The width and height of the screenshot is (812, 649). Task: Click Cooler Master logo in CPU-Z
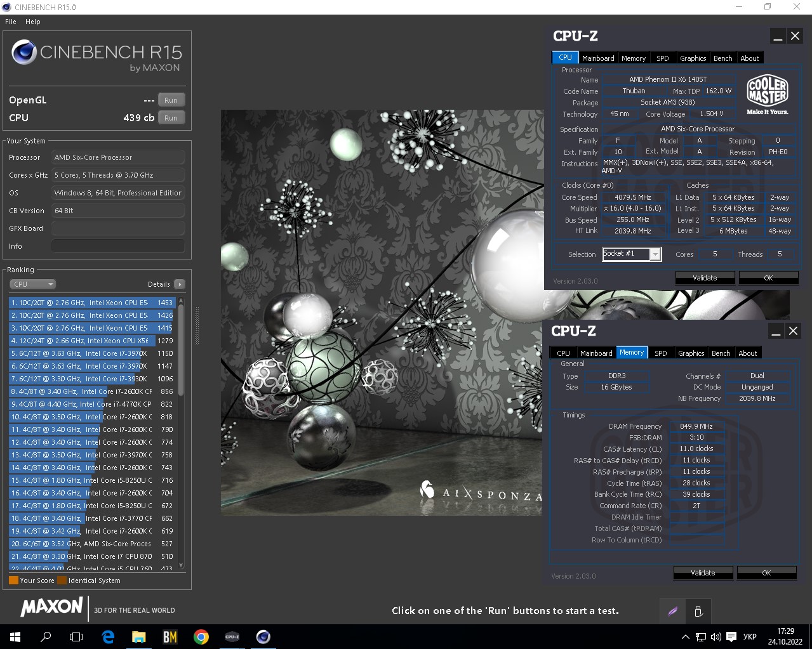(x=768, y=95)
